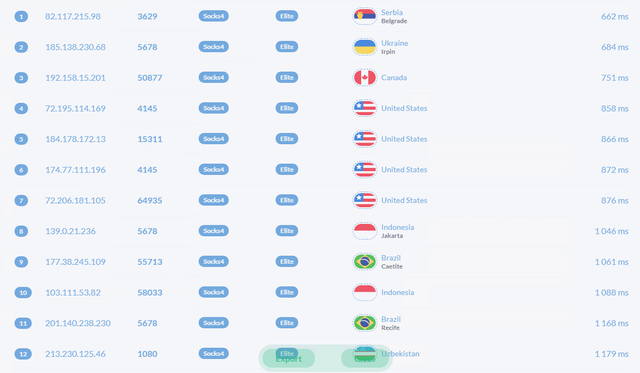
Task: Click the row number 10 badge
Action: (x=23, y=292)
